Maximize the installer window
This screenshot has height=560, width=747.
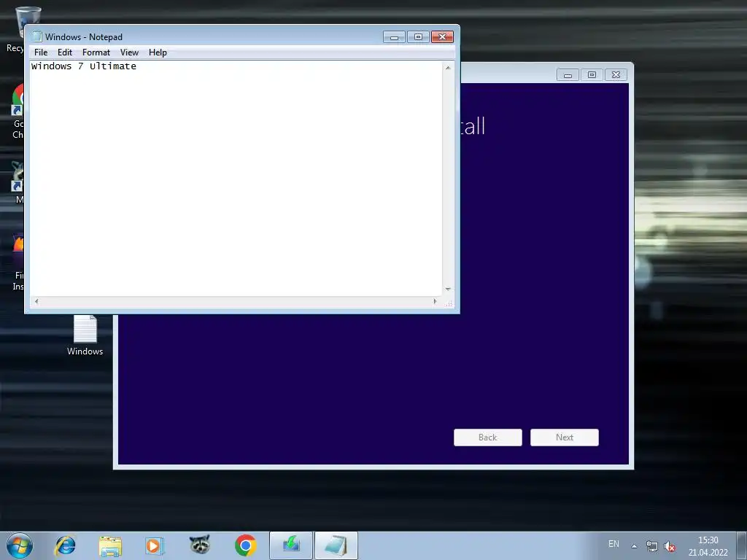pyautogui.click(x=592, y=75)
